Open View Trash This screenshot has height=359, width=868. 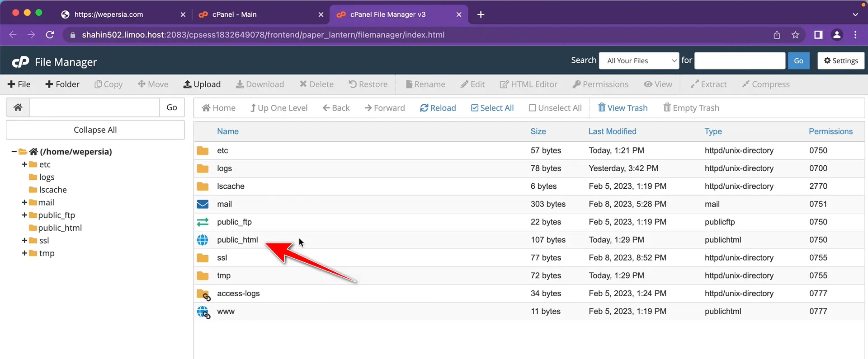pos(623,108)
